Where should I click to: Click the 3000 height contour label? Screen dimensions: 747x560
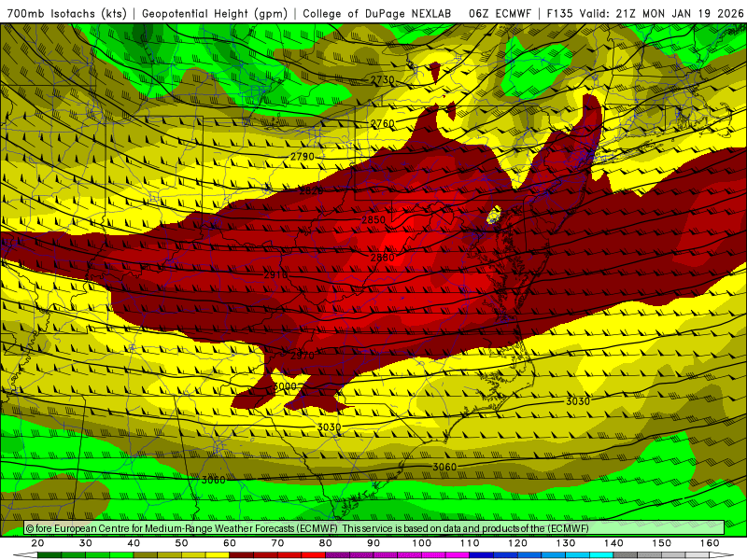tap(285, 386)
